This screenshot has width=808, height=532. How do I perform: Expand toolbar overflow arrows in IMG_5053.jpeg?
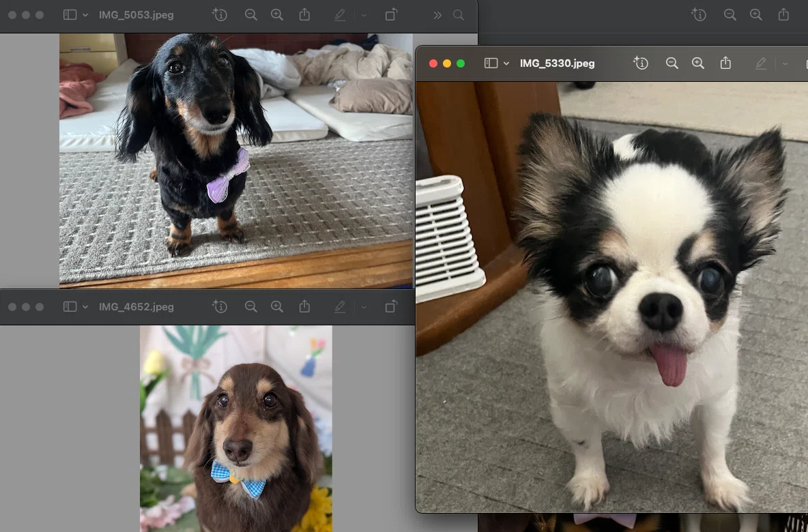[x=437, y=16]
